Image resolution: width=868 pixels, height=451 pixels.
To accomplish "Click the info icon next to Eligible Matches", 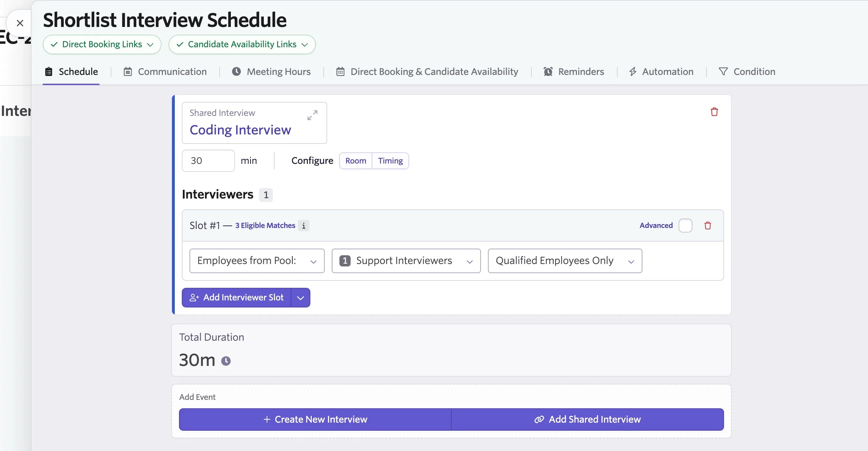I will 304,226.
